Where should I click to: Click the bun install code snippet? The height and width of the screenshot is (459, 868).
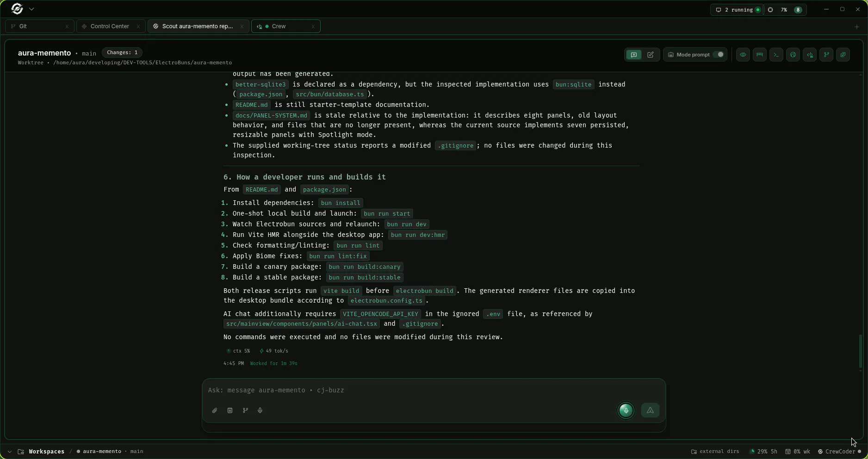(341, 203)
